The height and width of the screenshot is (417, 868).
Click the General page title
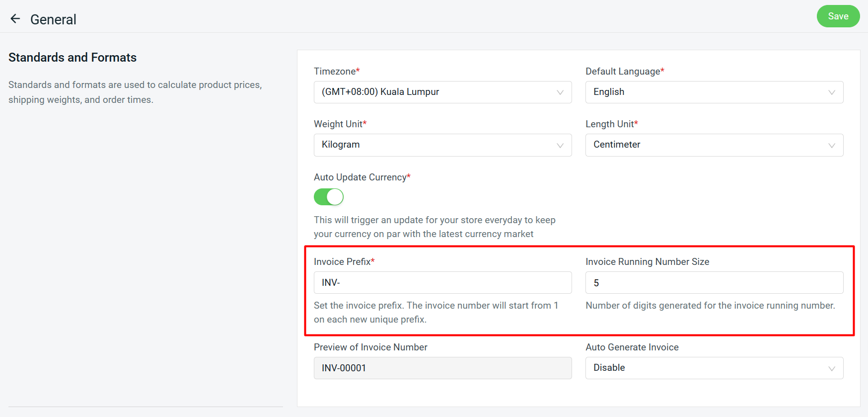tap(53, 19)
